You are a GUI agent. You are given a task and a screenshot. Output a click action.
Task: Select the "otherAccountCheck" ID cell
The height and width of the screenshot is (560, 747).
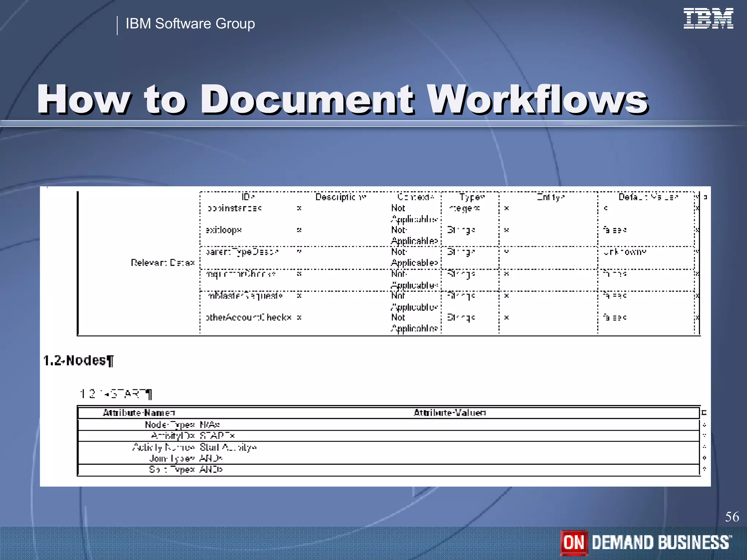pyautogui.click(x=248, y=318)
